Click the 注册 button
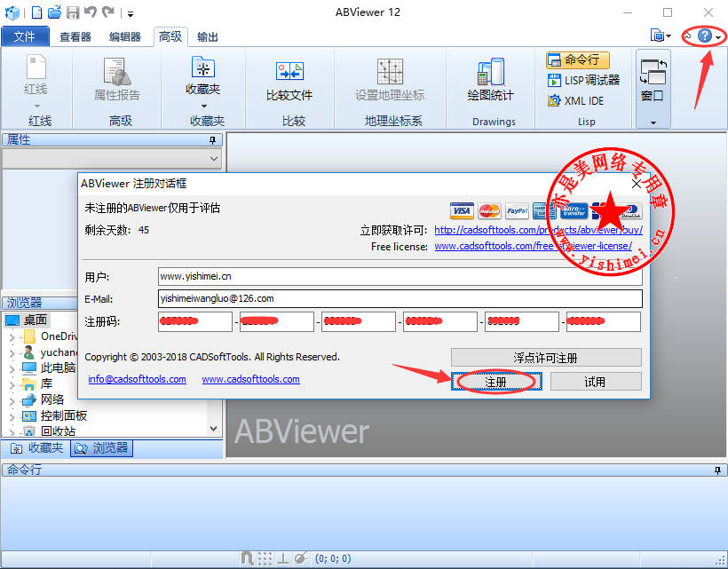The height and width of the screenshot is (569, 728). point(496,382)
